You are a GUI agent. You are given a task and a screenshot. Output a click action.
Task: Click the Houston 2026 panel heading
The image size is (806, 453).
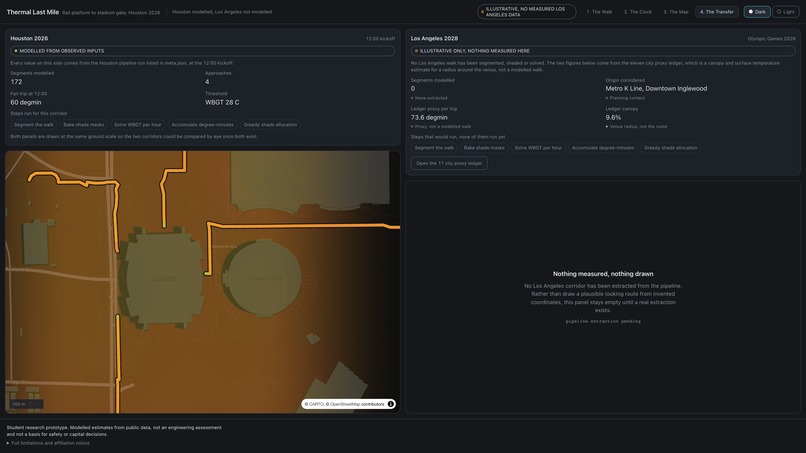tap(29, 39)
